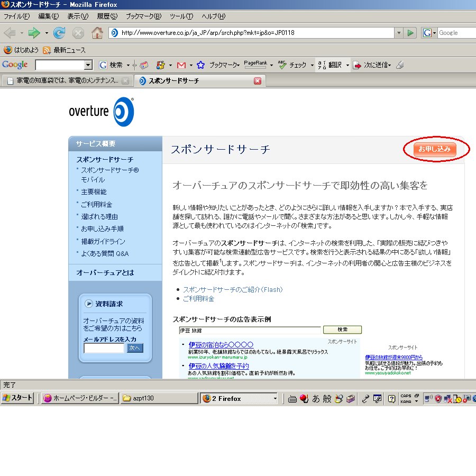
Task: Click the Stop loading icon
Action: tap(78, 33)
